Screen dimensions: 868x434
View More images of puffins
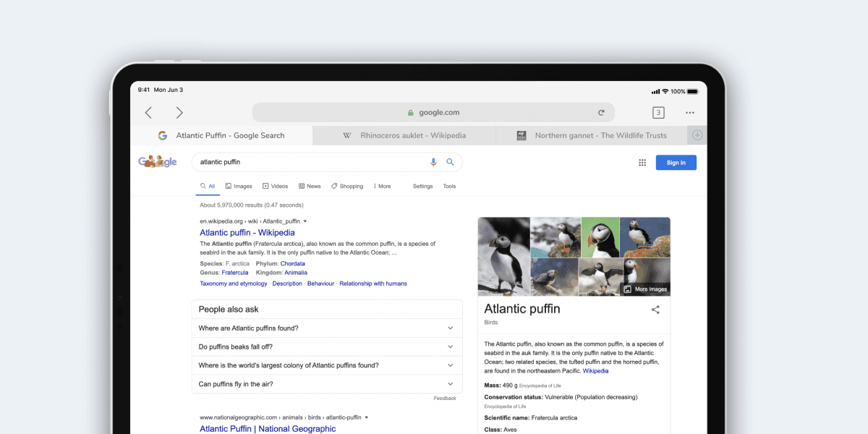[645, 289]
